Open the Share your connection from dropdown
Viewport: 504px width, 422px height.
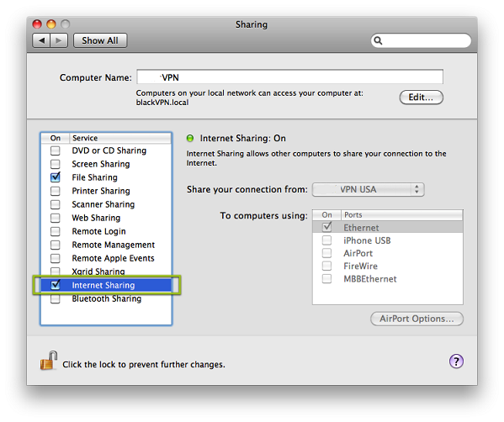(369, 189)
